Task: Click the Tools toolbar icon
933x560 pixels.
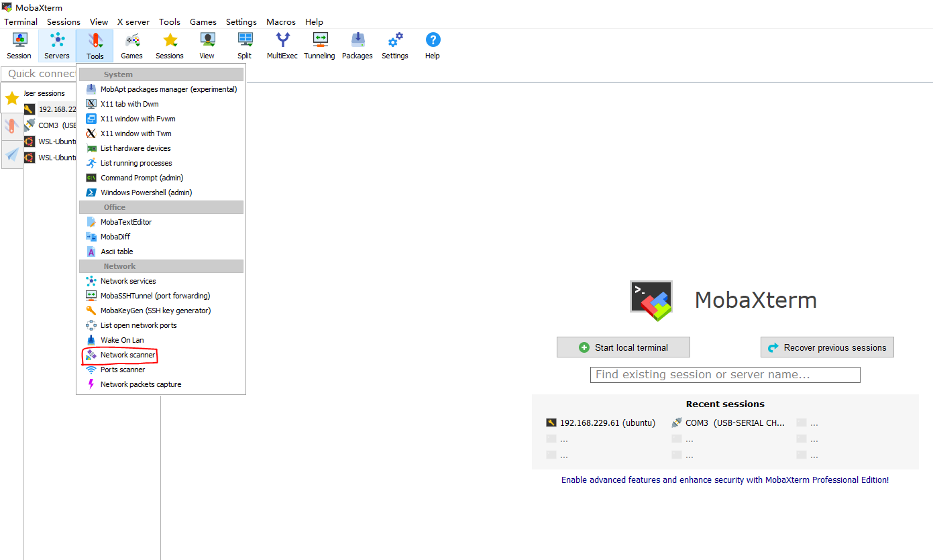Action: 95,46
